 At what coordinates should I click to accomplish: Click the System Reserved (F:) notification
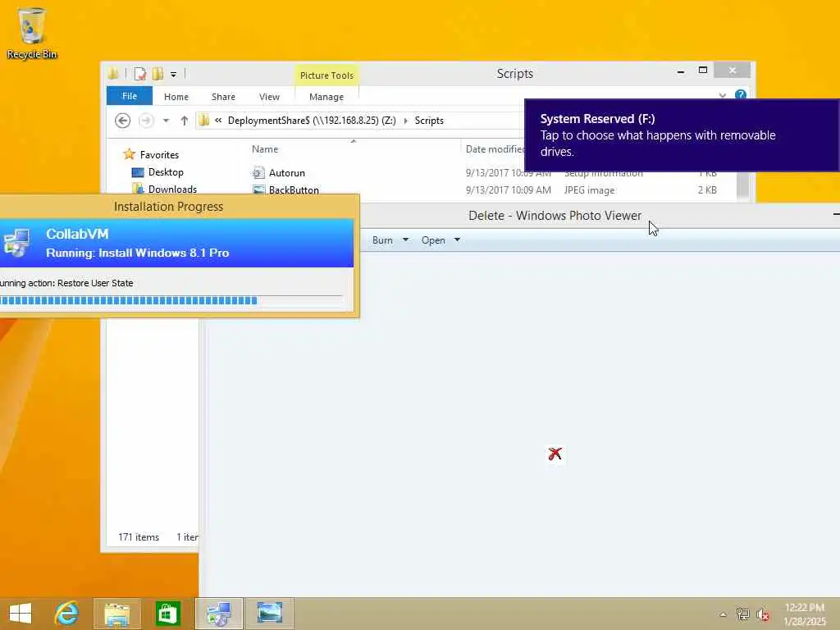point(682,135)
